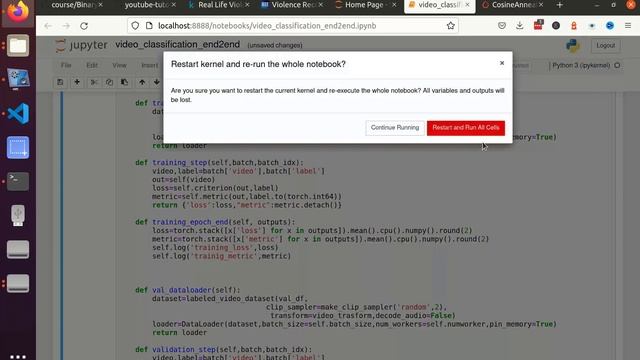Switch to the course/Binary tab
This screenshot has height=360, width=640.
click(72, 5)
